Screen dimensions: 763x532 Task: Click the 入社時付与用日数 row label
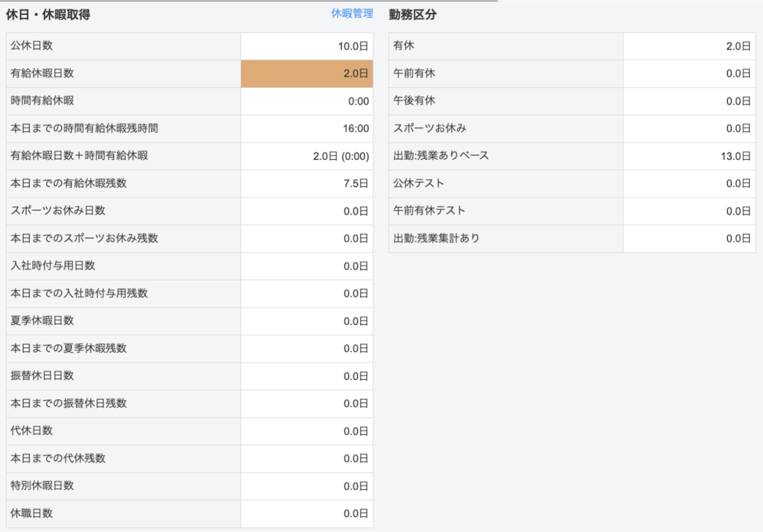[x=53, y=265]
